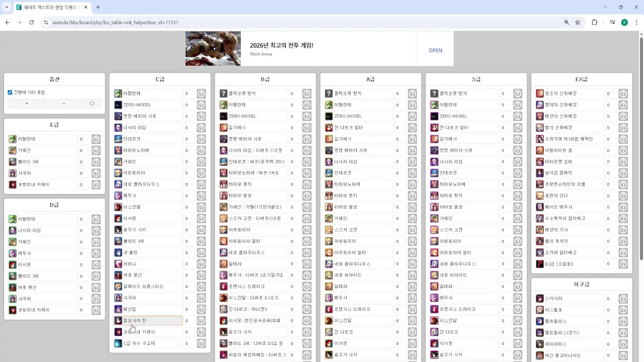Image resolution: width=644 pixels, height=362 pixels.
Task: Open help icon for 프랜시스 드레이크 in S급
Action: coord(518,309)
